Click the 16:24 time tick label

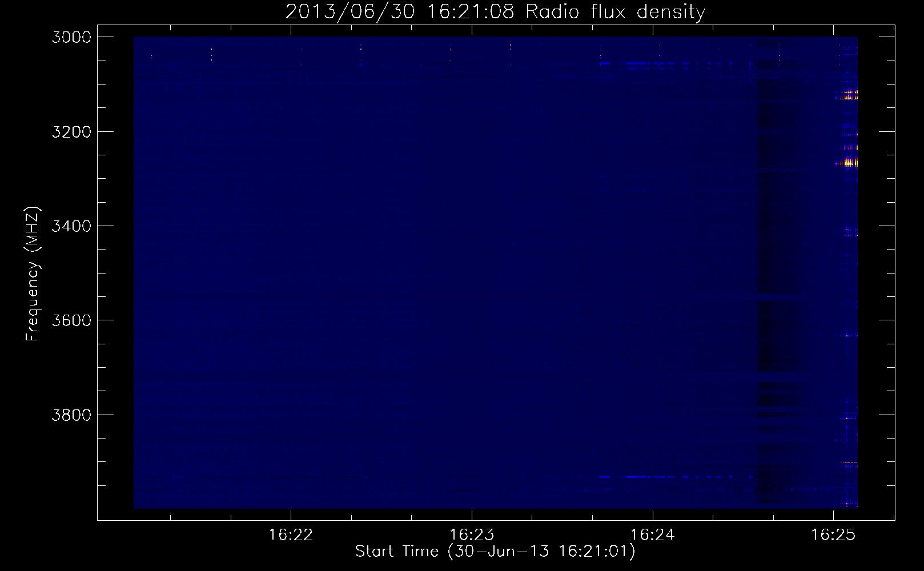[653, 535]
